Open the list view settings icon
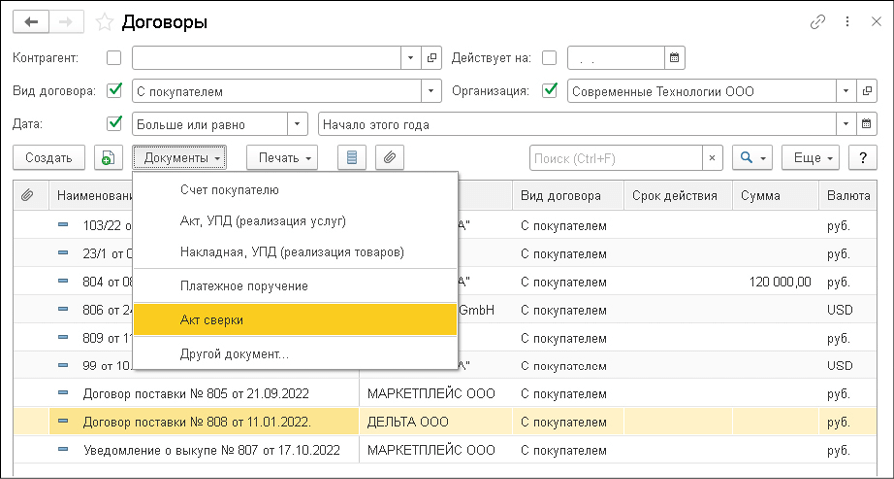The height and width of the screenshot is (479, 894). 351,158
